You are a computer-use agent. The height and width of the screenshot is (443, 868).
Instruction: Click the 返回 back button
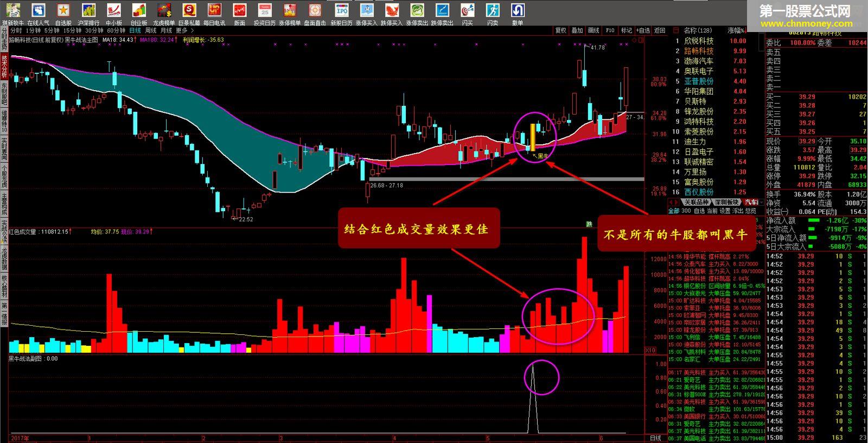[660, 31]
